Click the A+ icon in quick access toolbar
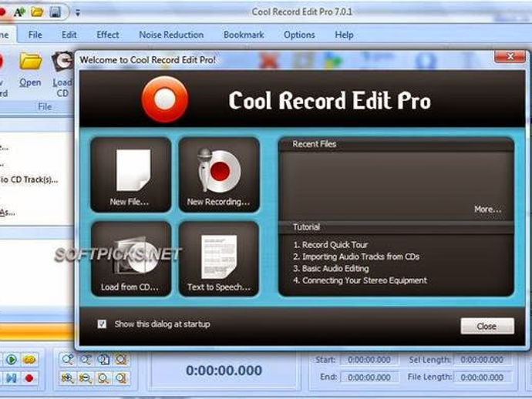532x399 pixels. tap(19, 12)
